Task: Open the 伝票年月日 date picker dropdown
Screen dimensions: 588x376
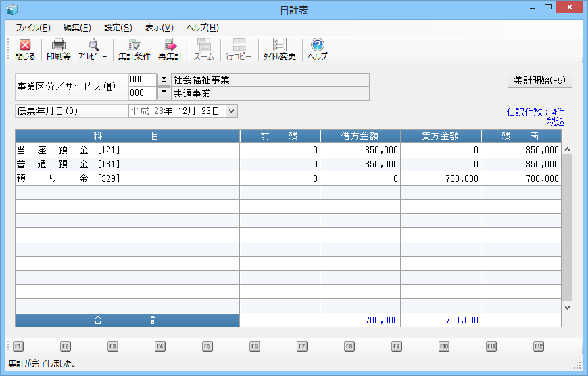Action: tap(231, 111)
